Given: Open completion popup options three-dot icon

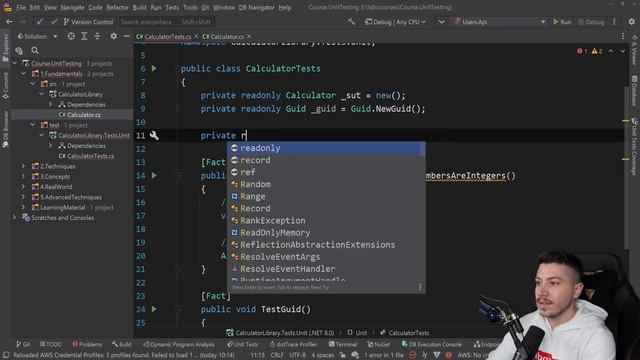Looking at the screenshot, I should (420, 287).
